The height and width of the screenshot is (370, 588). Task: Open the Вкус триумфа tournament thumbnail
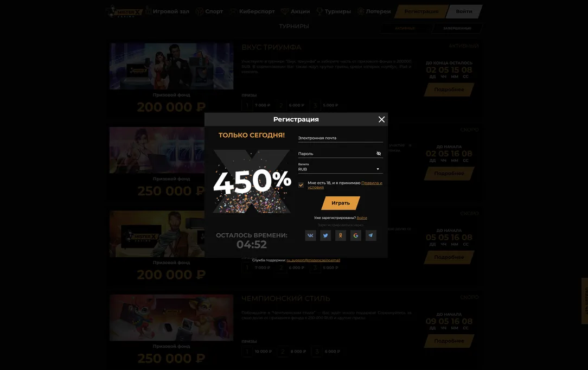[x=171, y=66]
